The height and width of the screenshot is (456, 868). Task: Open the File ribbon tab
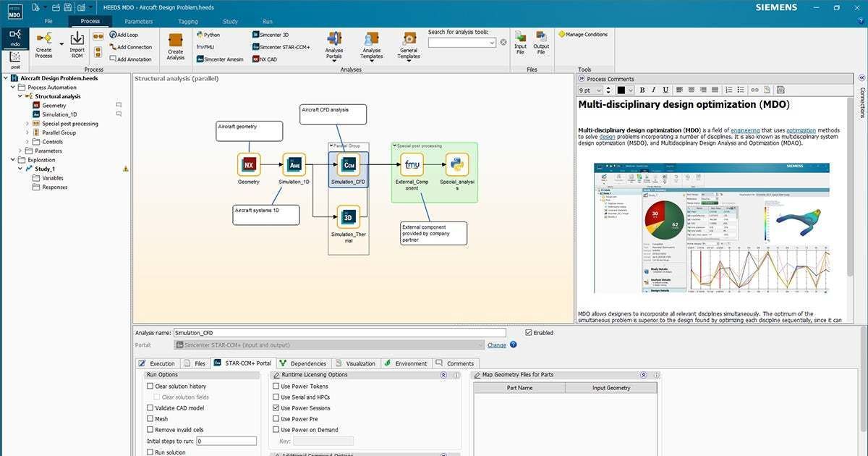pos(48,22)
